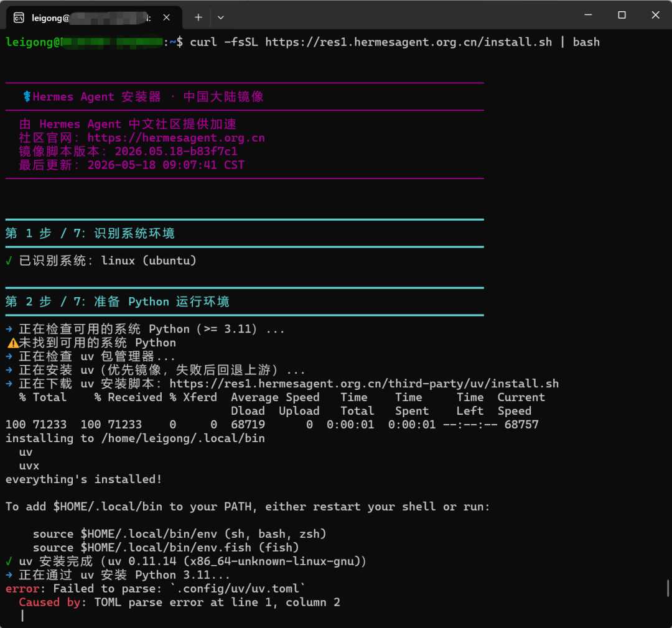Click the red 'Caused by' text
This screenshot has height=628, width=672.
tap(50, 603)
